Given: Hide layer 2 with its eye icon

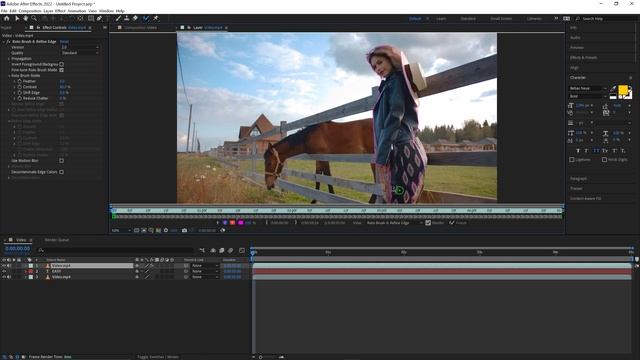Looking at the screenshot, I should [x=4, y=271].
